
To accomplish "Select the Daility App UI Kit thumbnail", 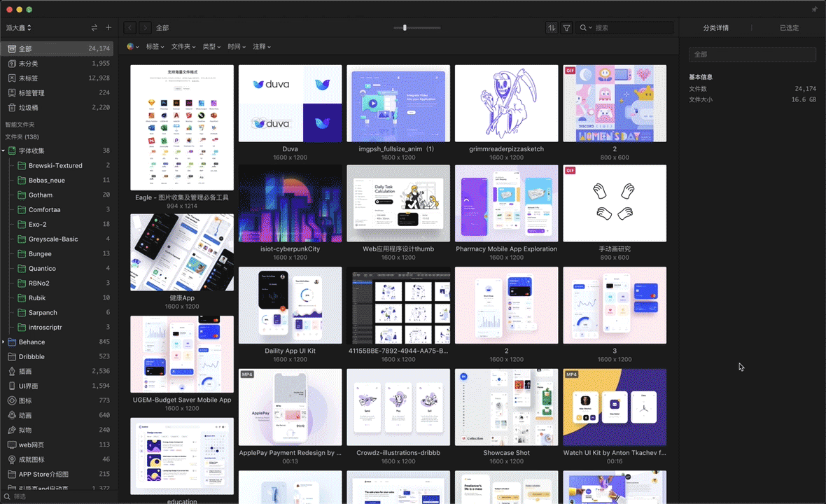I will click(290, 305).
